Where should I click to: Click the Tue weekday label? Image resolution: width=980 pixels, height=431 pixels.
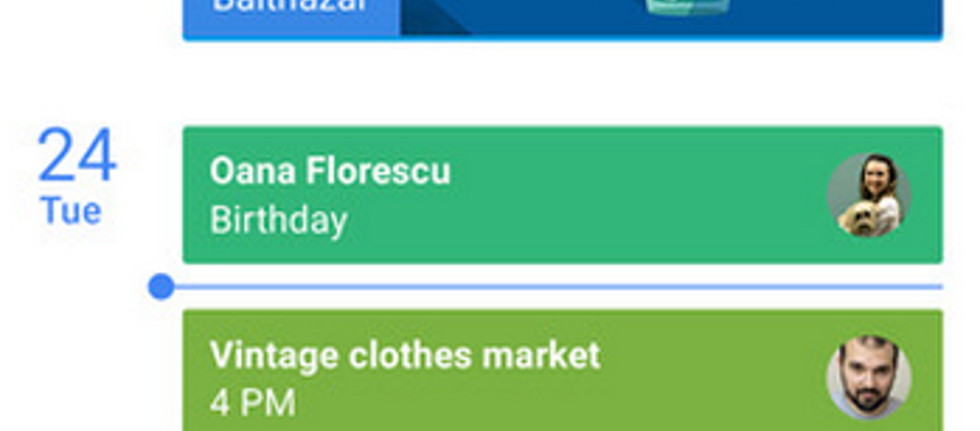[71, 211]
